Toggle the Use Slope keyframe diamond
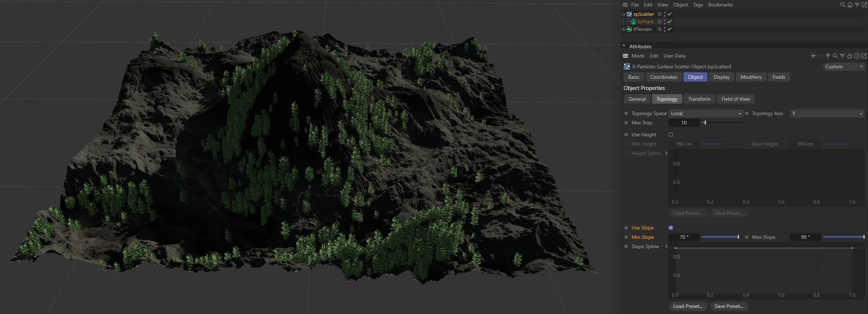Screen dimensions: 868x314 (x=626, y=228)
